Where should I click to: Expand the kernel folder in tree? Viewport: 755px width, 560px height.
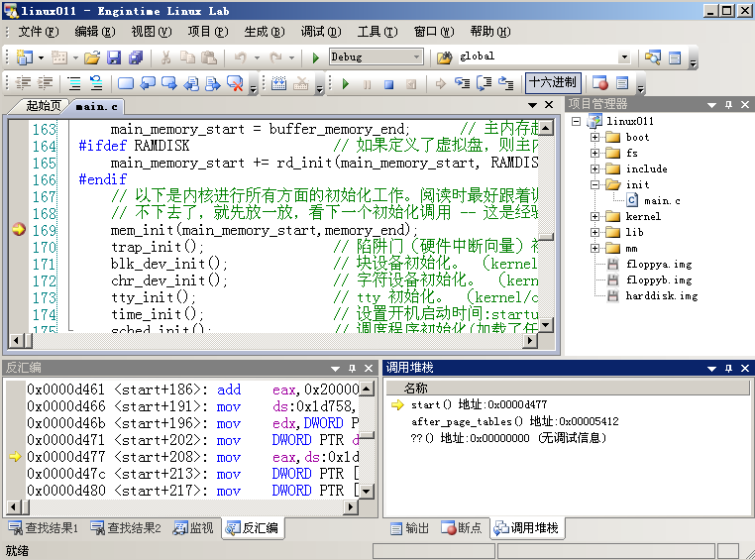point(594,216)
